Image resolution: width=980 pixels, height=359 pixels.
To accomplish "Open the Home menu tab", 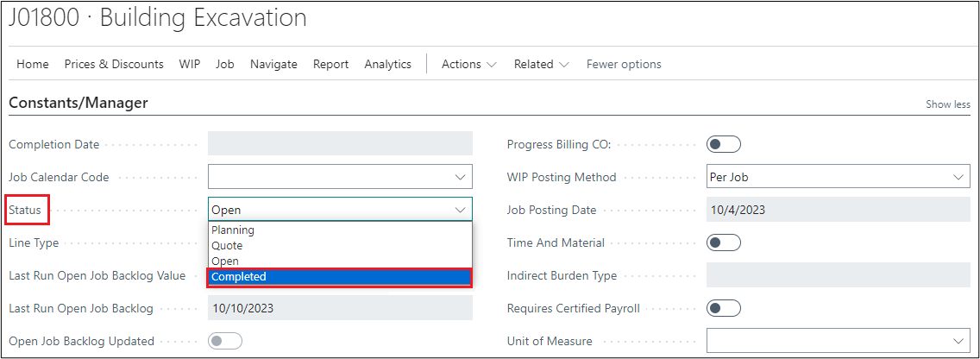I will 33,64.
